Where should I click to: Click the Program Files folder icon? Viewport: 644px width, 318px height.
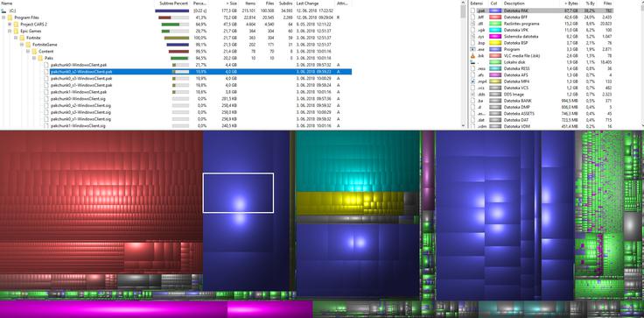tap(10, 18)
